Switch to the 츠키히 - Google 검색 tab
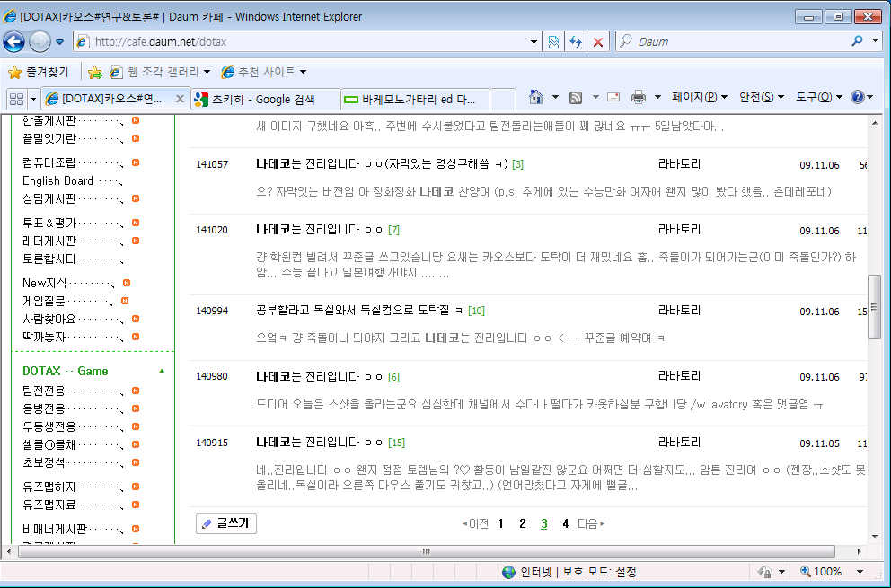This screenshot has width=891, height=588. click(264, 99)
